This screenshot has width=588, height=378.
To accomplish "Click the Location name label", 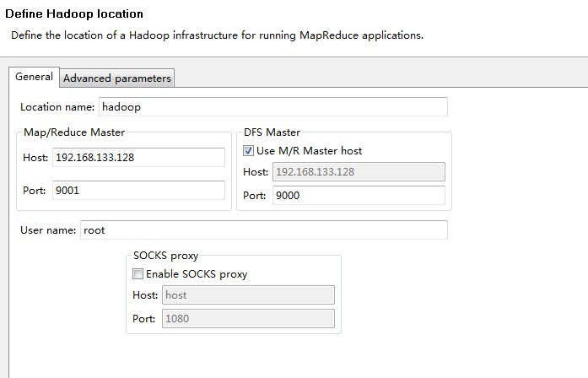I will point(57,107).
